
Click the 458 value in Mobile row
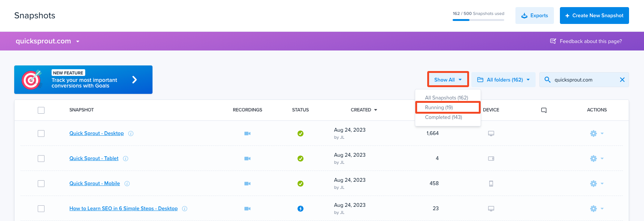(434, 184)
